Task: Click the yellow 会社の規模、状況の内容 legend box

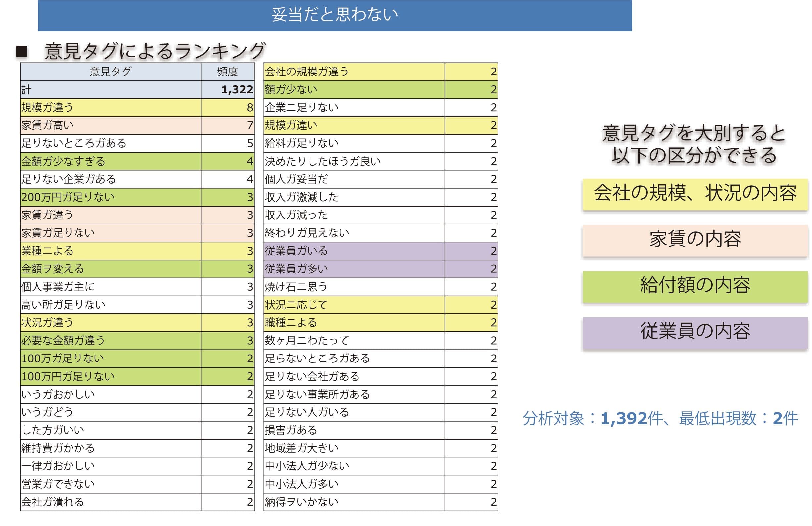Action: [x=695, y=194]
